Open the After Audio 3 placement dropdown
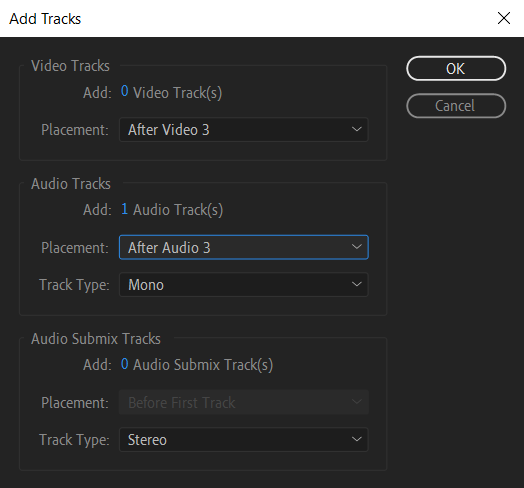 click(x=244, y=247)
